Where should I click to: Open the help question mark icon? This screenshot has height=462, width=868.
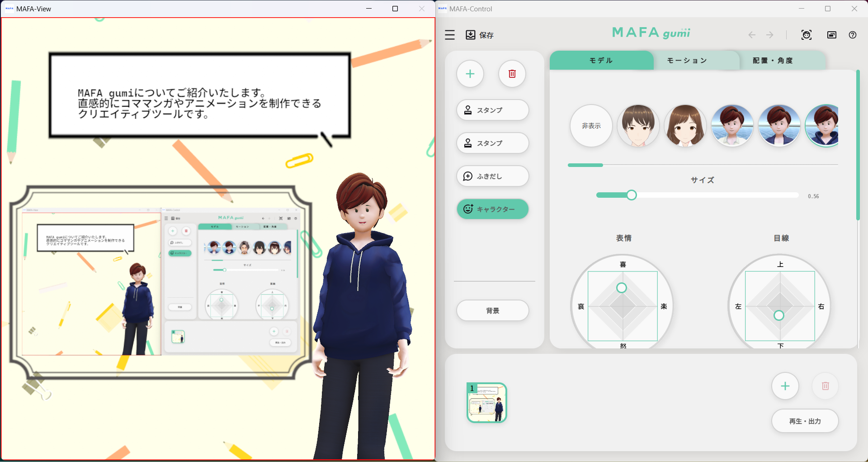(853, 35)
